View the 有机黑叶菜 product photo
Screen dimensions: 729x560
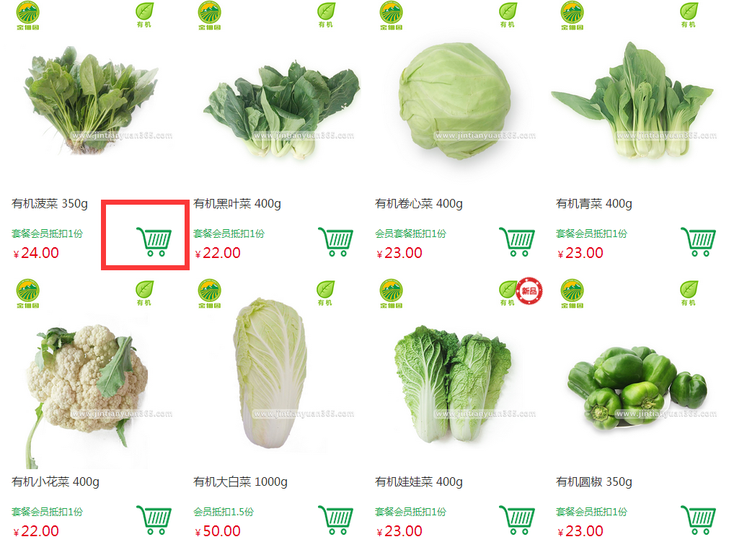282,110
